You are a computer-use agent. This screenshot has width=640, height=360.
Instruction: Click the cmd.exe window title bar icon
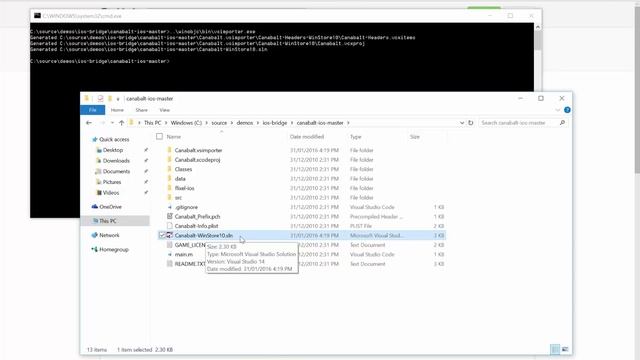(37, 16)
